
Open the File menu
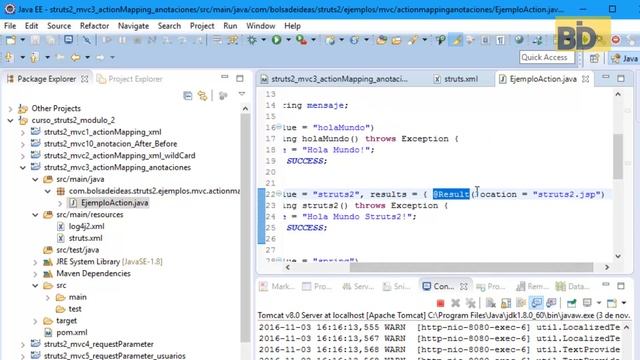click(x=10, y=26)
